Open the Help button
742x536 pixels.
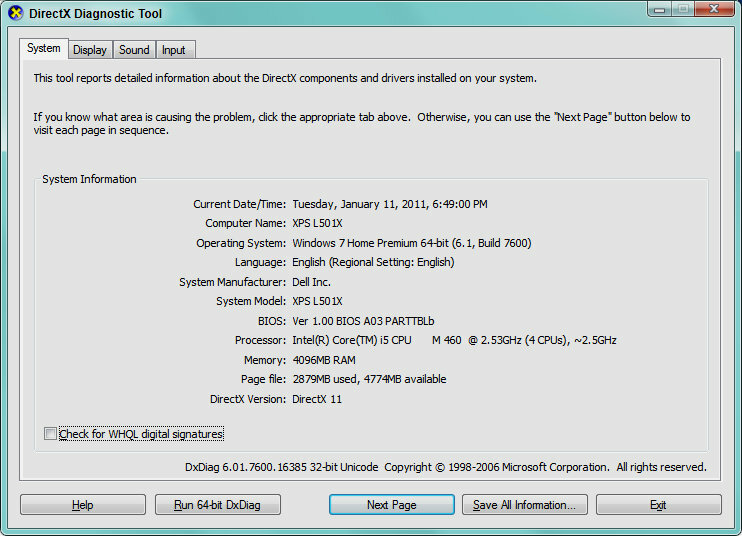[x=83, y=505]
